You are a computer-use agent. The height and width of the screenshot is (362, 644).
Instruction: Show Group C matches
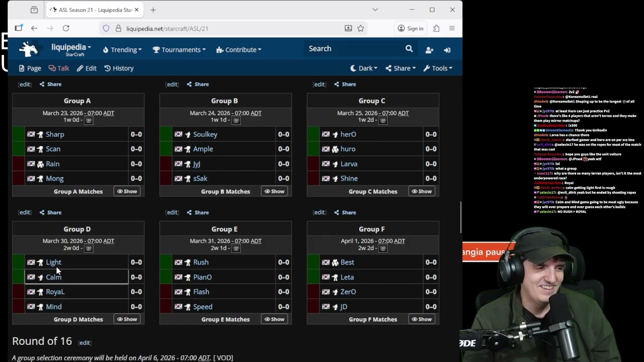tap(422, 192)
